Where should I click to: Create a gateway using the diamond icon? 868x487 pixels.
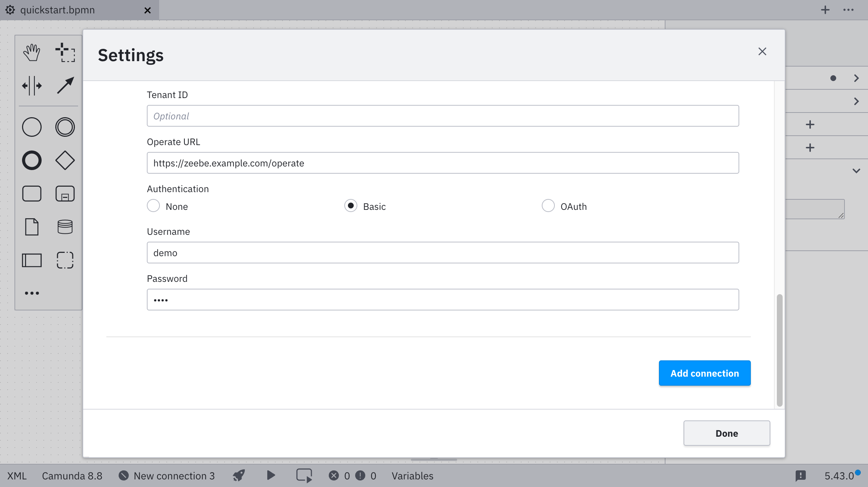tap(65, 160)
